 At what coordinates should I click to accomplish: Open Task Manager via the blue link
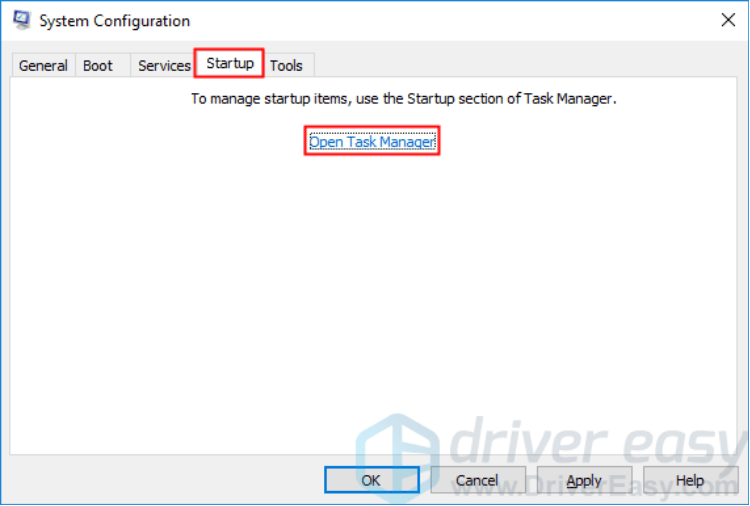click(372, 142)
